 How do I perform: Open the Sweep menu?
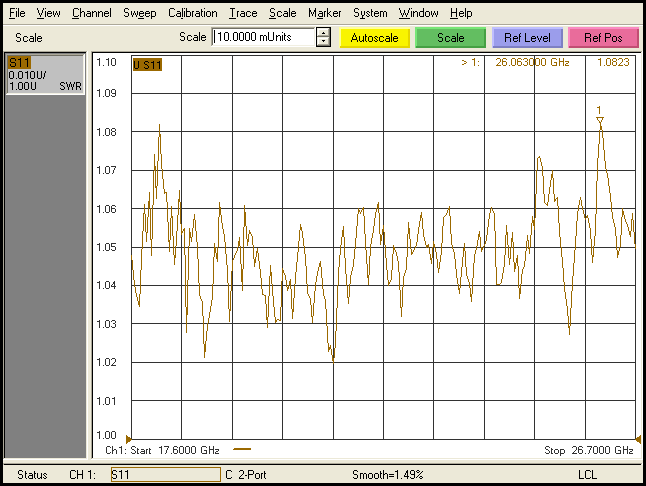[139, 13]
